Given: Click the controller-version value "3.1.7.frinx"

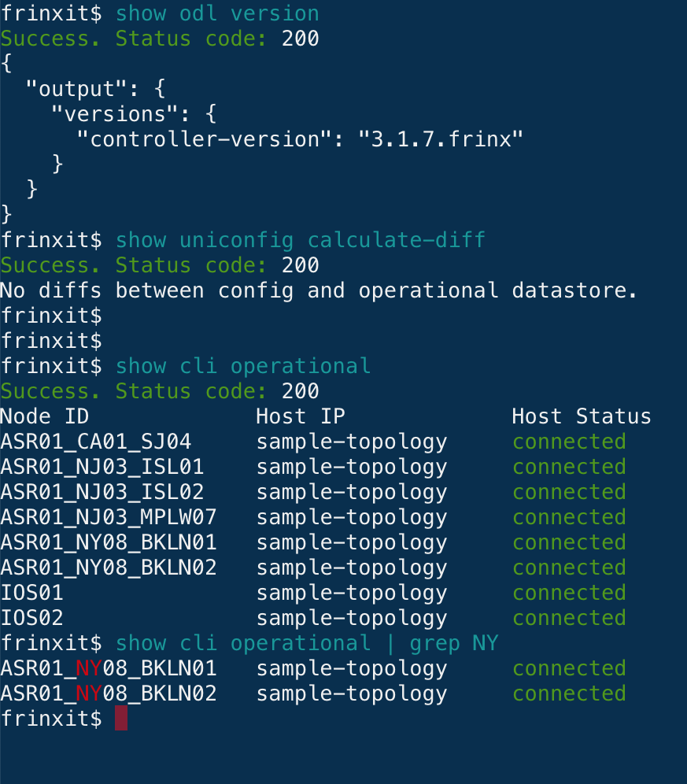Looking at the screenshot, I should [x=441, y=139].
